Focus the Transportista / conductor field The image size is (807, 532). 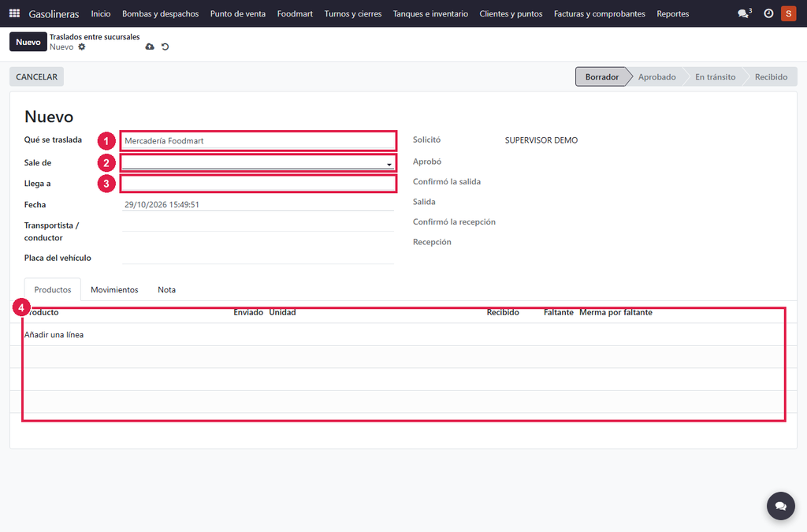point(258,225)
